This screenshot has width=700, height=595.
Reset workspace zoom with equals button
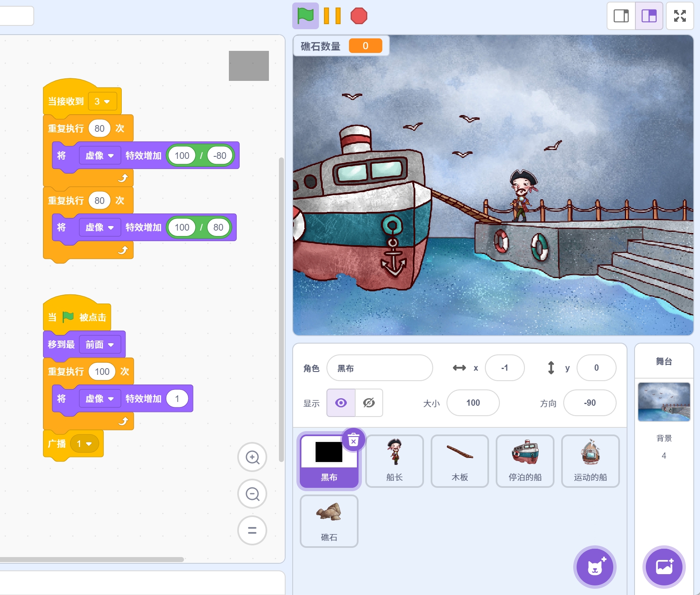(x=252, y=530)
